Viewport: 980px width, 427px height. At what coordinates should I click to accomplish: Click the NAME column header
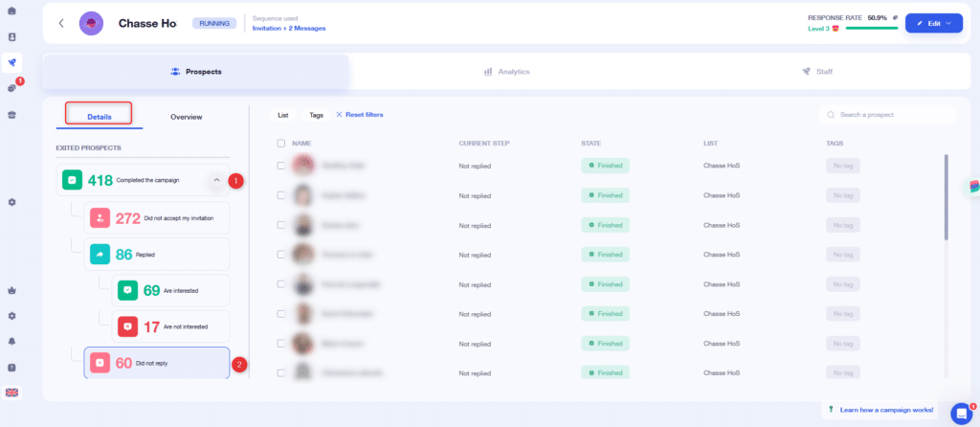tap(301, 144)
